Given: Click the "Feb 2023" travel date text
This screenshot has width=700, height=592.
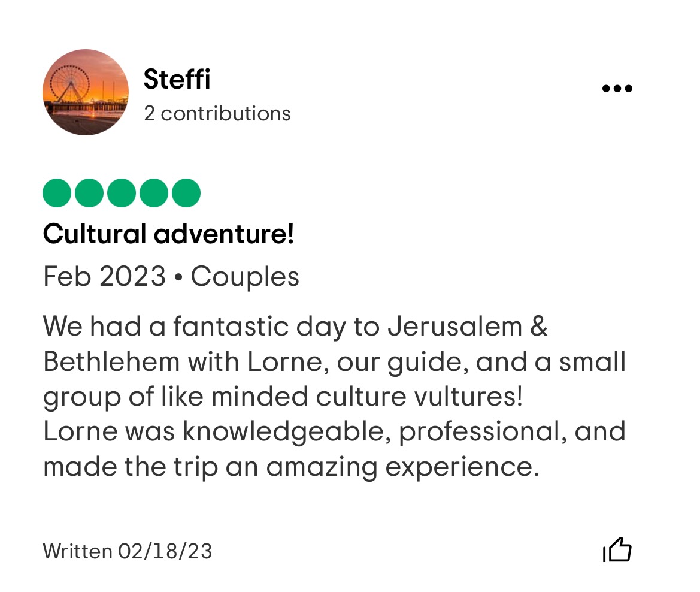Looking at the screenshot, I should [104, 277].
